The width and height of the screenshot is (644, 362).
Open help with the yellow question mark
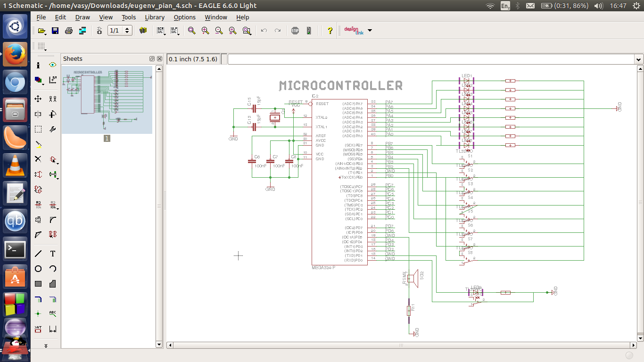click(330, 31)
